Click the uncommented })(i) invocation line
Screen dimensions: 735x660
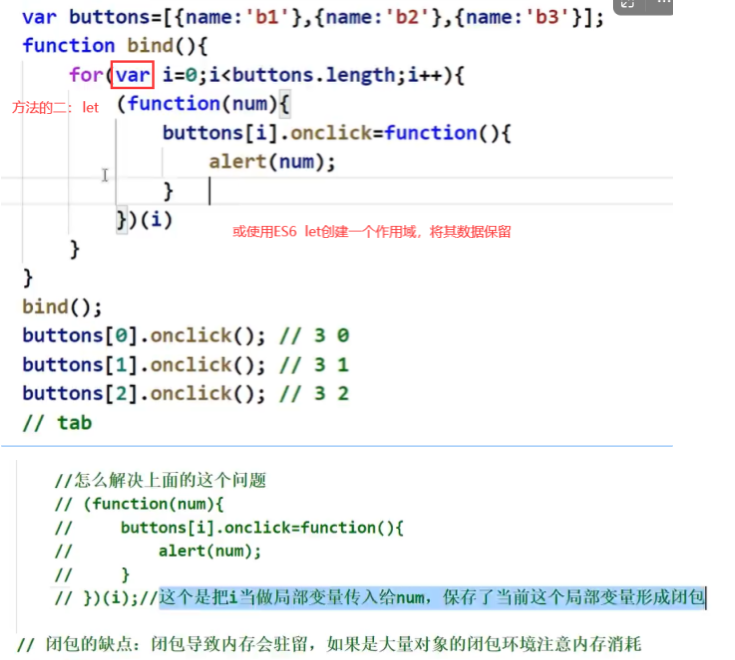[144, 219]
